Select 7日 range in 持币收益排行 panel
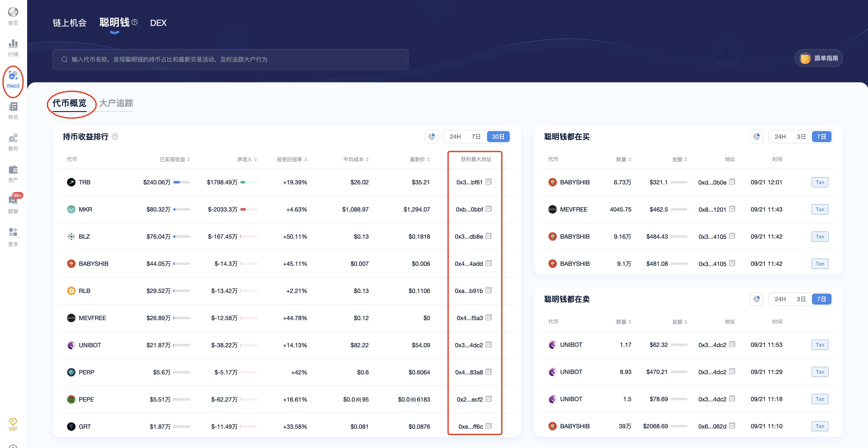This screenshot has width=868, height=448. click(476, 137)
